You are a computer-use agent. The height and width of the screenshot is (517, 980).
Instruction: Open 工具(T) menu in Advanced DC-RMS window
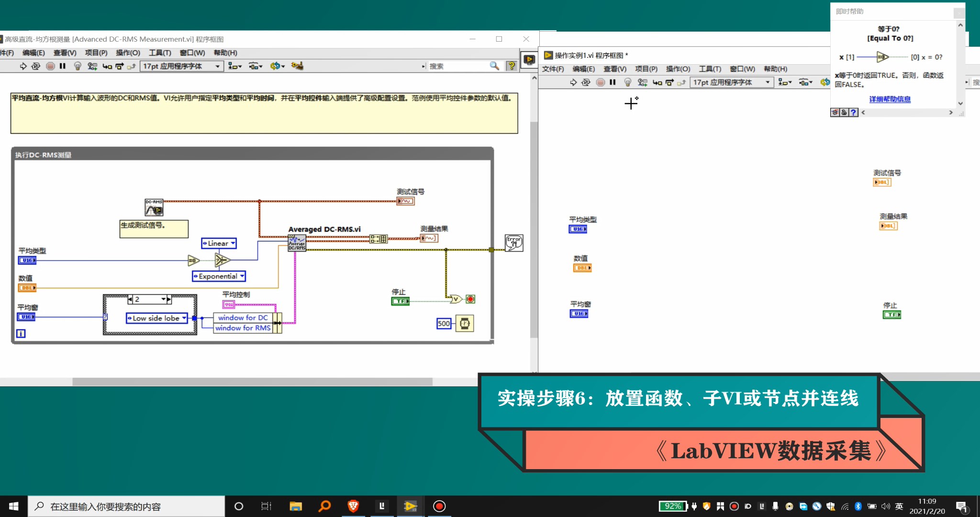(160, 53)
